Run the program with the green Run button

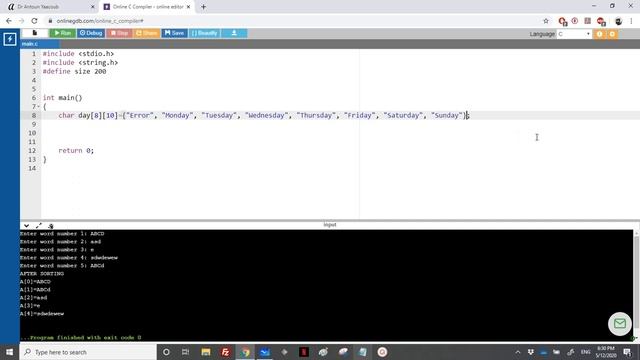(x=62, y=33)
